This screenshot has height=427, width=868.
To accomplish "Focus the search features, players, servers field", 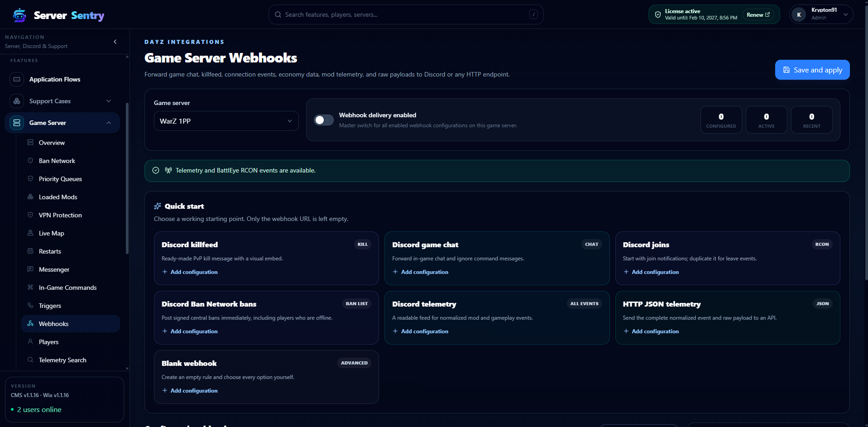I will tap(406, 14).
